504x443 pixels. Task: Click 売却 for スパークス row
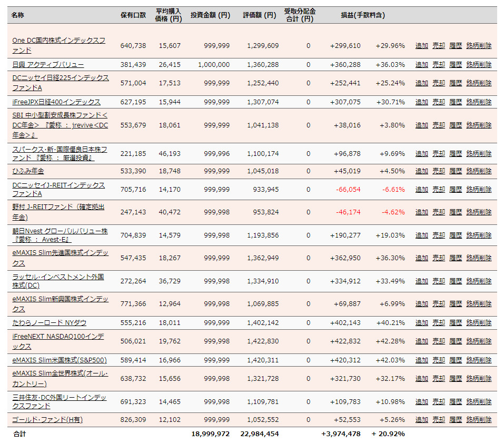[438, 154]
